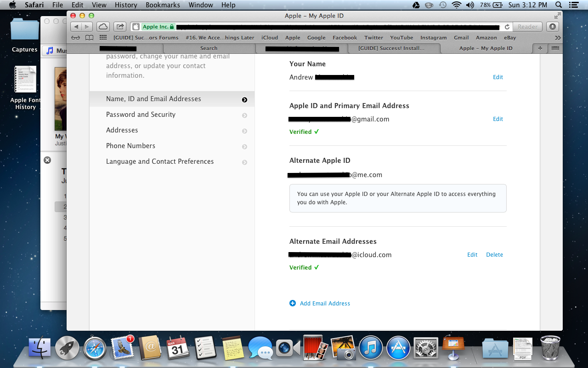Open Finder from the Dock
Screen dimensions: 588x368
click(x=40, y=348)
